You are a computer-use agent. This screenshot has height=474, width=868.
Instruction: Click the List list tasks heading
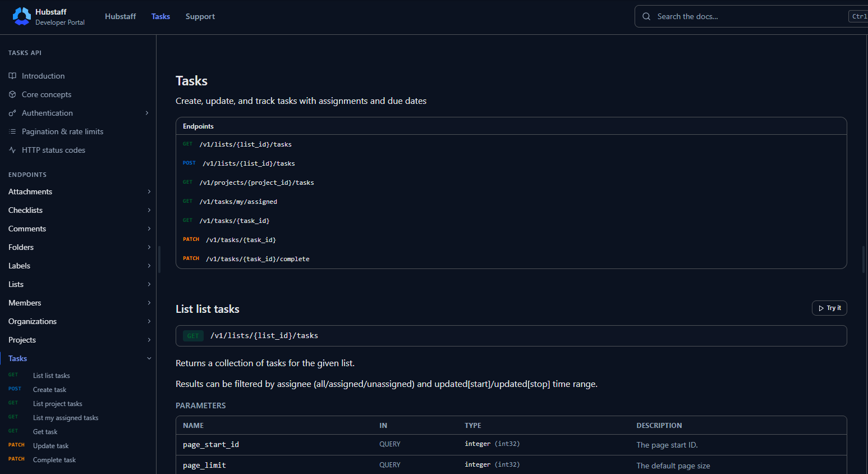pyautogui.click(x=208, y=309)
